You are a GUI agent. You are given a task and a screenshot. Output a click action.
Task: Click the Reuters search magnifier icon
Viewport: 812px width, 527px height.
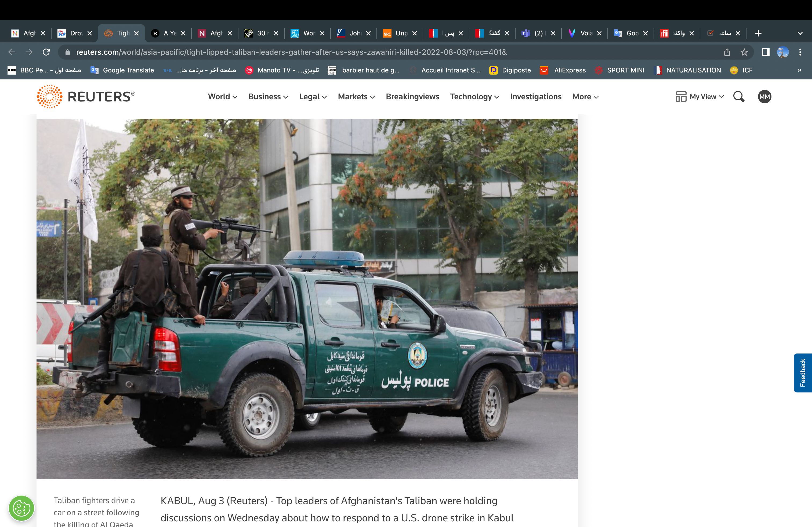click(739, 97)
